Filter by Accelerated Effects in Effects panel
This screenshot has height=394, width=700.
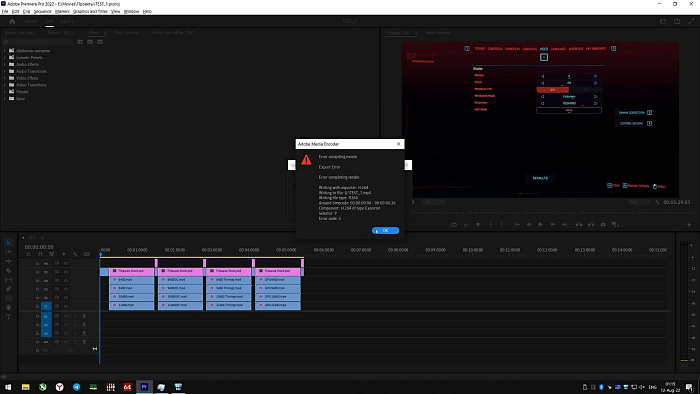[x=80, y=41]
